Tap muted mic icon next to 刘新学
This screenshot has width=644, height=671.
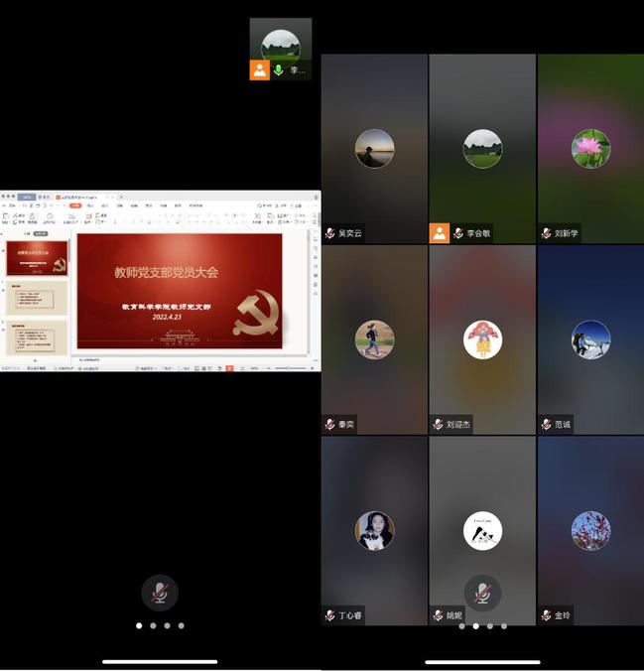coord(546,233)
